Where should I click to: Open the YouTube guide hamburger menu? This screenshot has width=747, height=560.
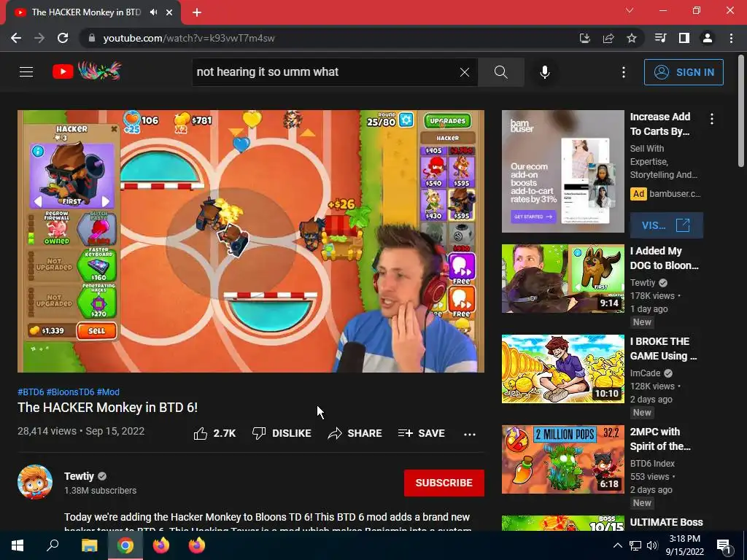point(26,72)
